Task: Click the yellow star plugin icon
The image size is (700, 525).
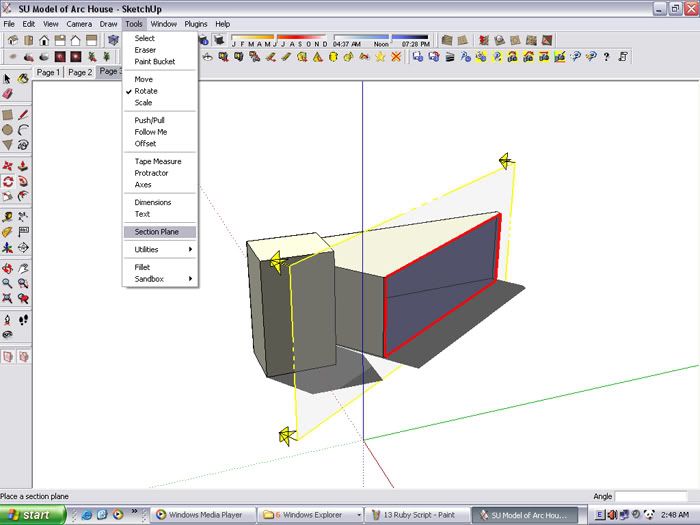Action: 380,57
